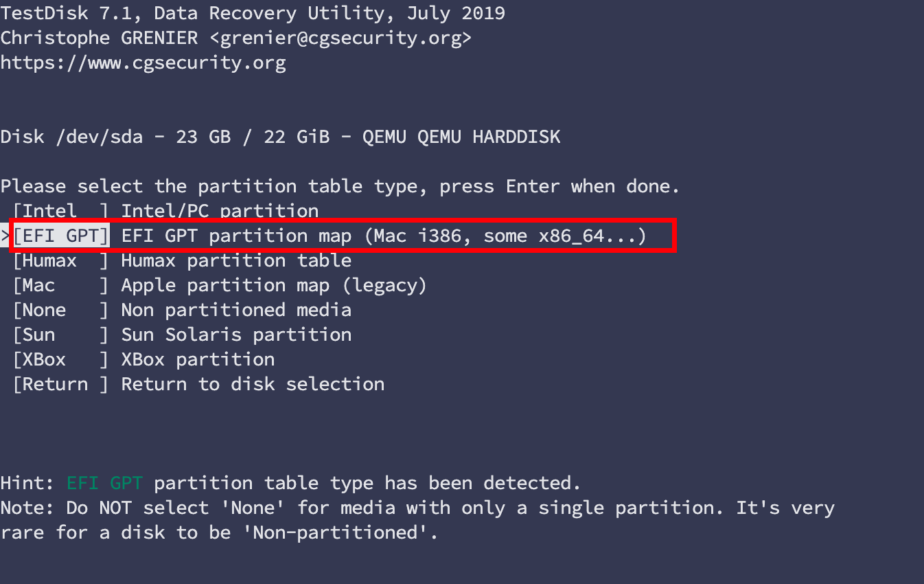The height and width of the screenshot is (584, 924).
Task: Open the https://www.cgsecurity.org link
Action: click(143, 63)
